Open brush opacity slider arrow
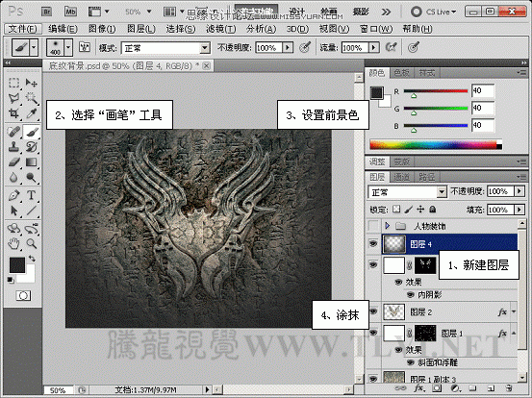Screen dimensions: 532x398 pyautogui.click(x=288, y=47)
